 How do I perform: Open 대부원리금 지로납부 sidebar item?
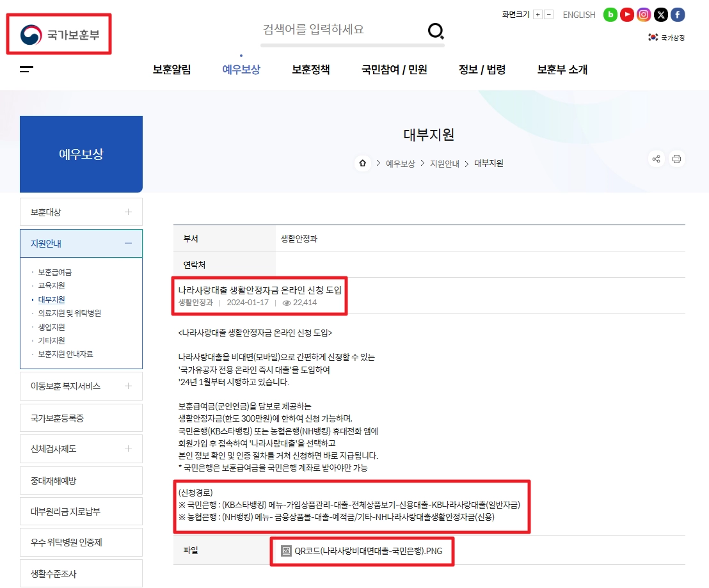point(81,512)
